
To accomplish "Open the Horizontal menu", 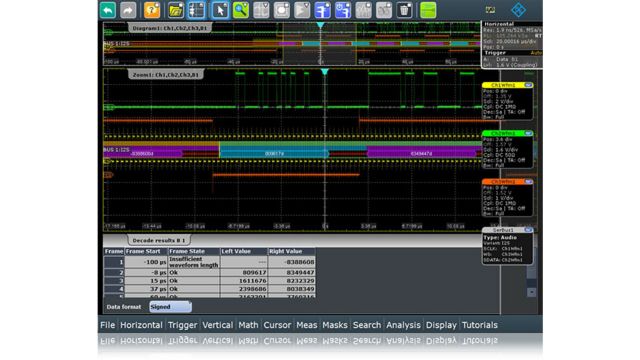I will [141, 325].
